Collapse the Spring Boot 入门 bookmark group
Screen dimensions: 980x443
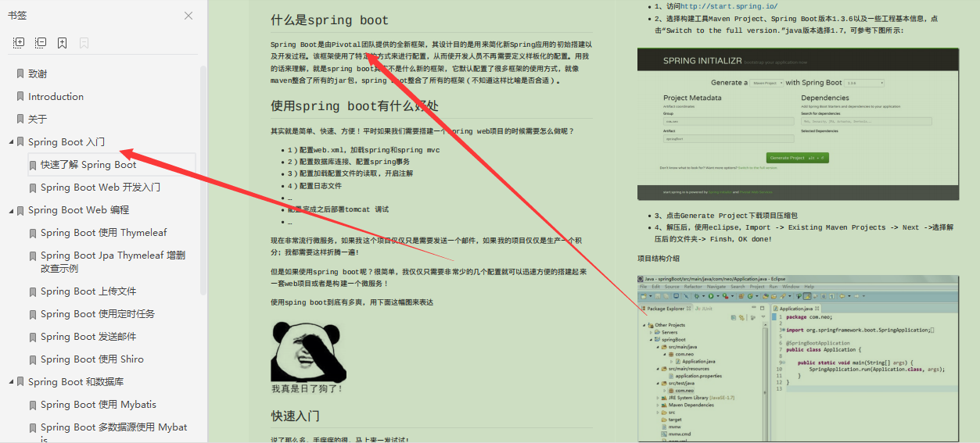pos(11,142)
